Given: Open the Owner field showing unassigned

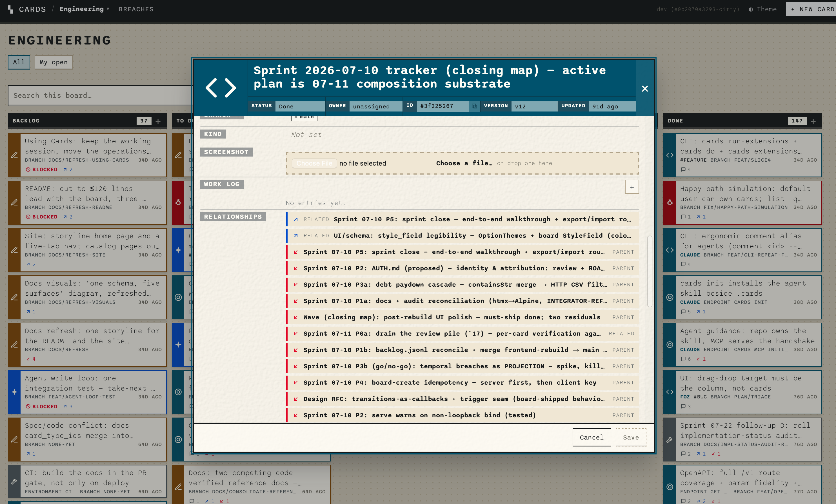Looking at the screenshot, I should (x=375, y=106).
